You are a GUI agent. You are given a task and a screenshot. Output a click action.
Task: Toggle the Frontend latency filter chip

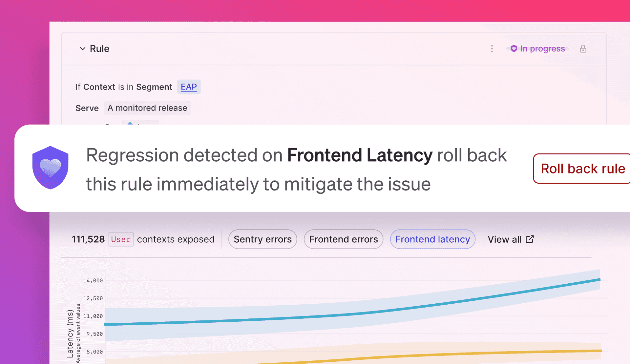coord(432,239)
